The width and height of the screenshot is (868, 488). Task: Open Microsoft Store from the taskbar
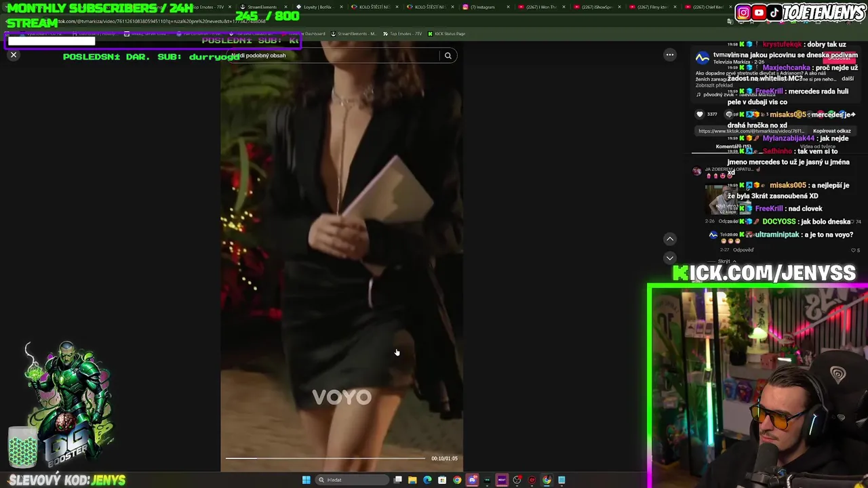point(442,480)
